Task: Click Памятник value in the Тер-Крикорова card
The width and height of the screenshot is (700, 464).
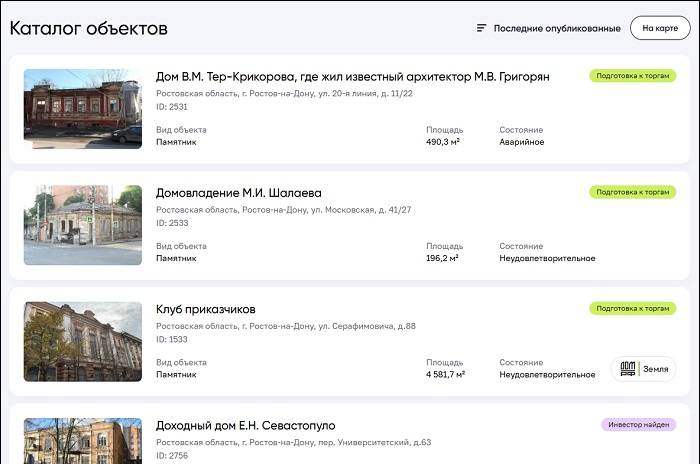Action: pyautogui.click(x=176, y=142)
